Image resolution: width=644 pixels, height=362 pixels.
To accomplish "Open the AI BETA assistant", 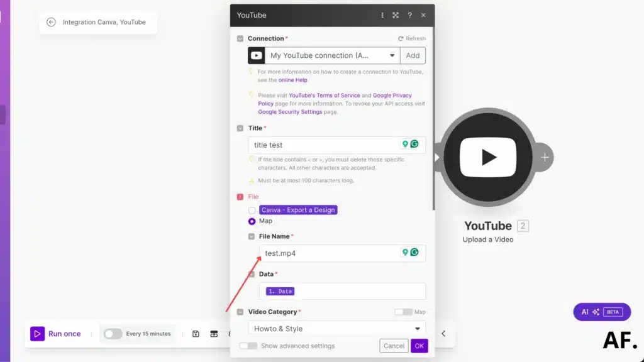I will (x=602, y=312).
